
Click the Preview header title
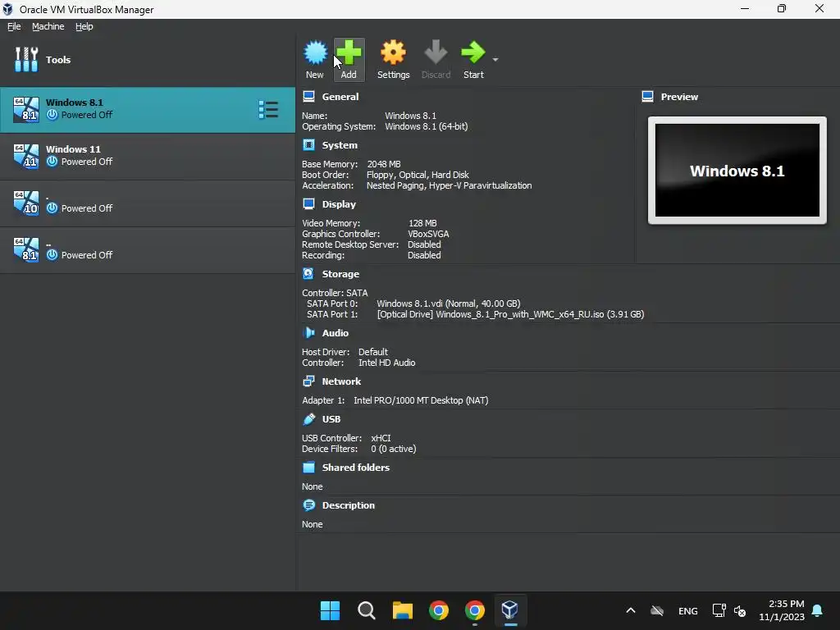pyautogui.click(x=679, y=97)
